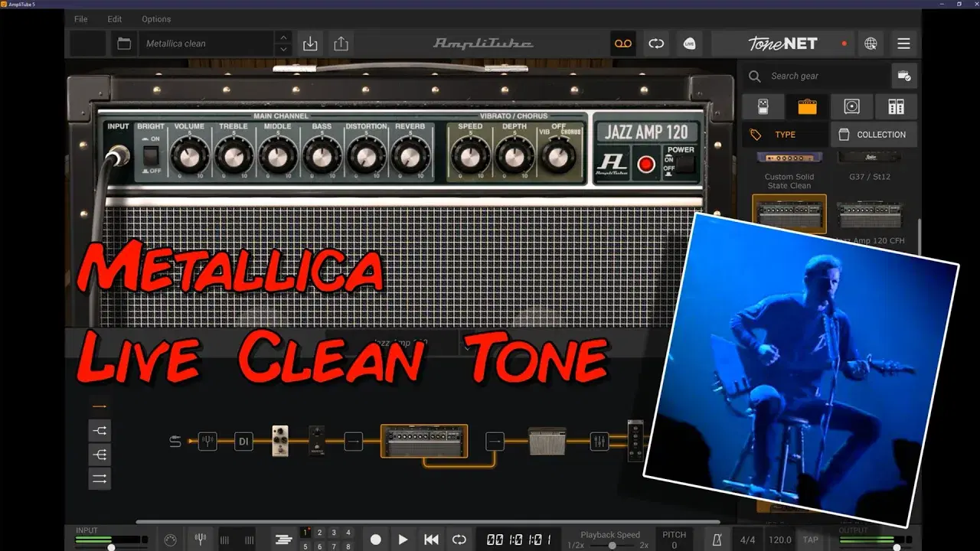
Task: Step to the previous preset with up arrow
Action: pos(283,38)
